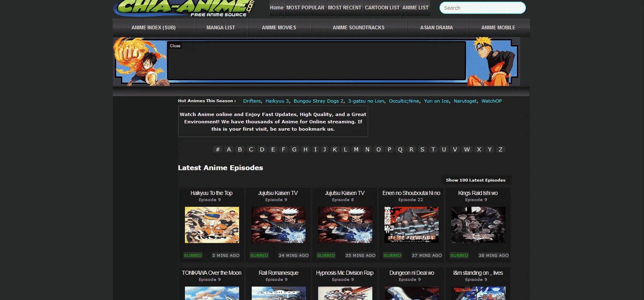Select letter A in index
This screenshot has width=644, height=300.
(229, 149)
